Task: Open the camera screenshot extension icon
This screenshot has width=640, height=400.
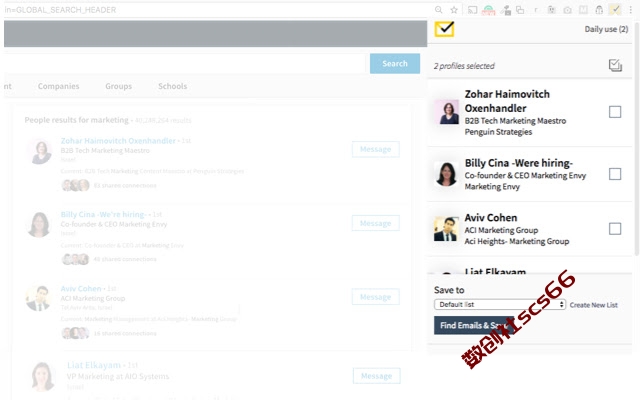Action: 567,10
